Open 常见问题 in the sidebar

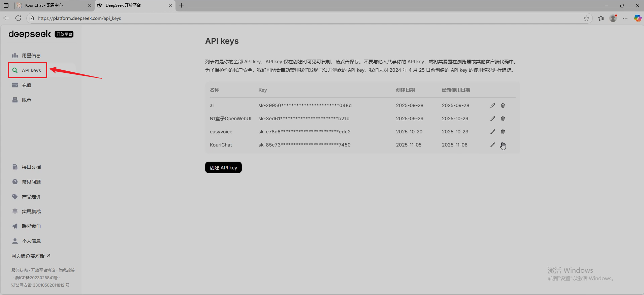31,182
